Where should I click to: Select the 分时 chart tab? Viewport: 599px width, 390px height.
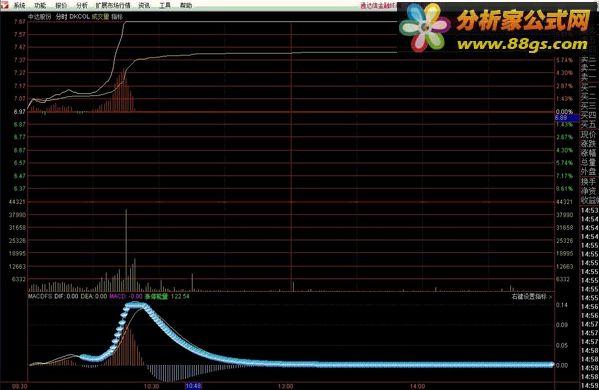(61, 17)
